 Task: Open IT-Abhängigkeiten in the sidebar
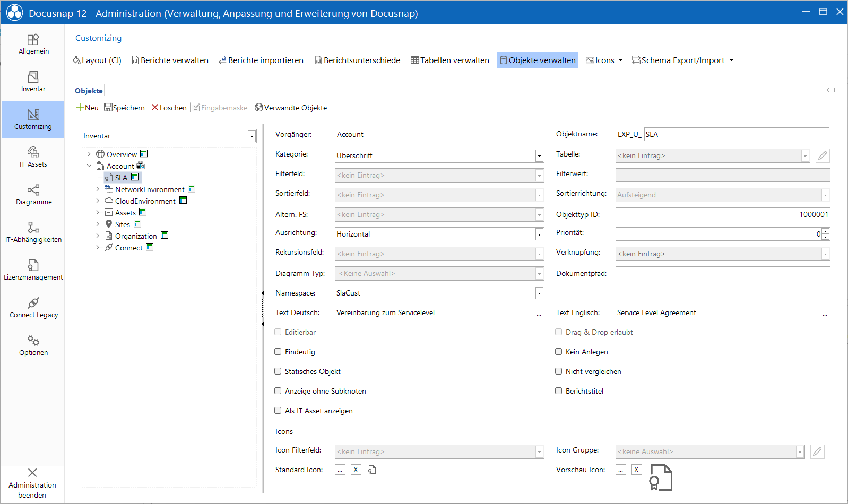tap(33, 232)
